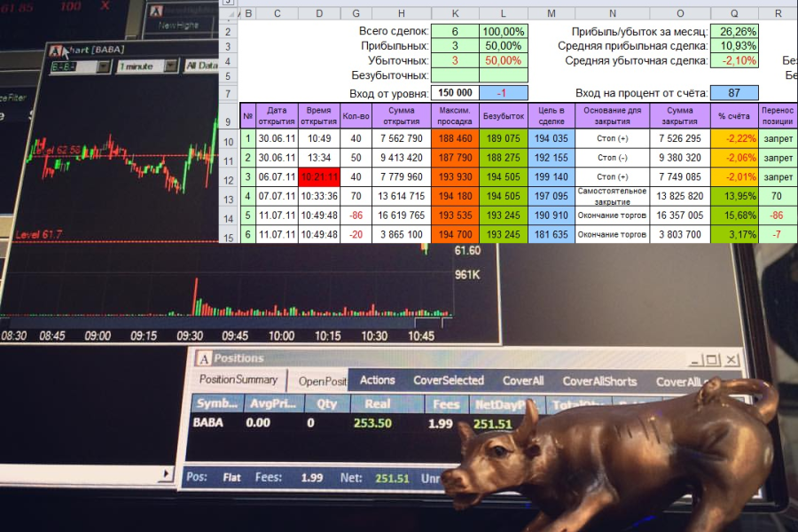Open the All Data range dropdown

coord(201,65)
